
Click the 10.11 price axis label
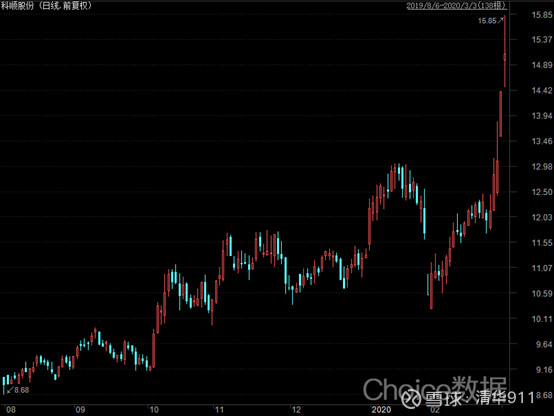point(542,319)
